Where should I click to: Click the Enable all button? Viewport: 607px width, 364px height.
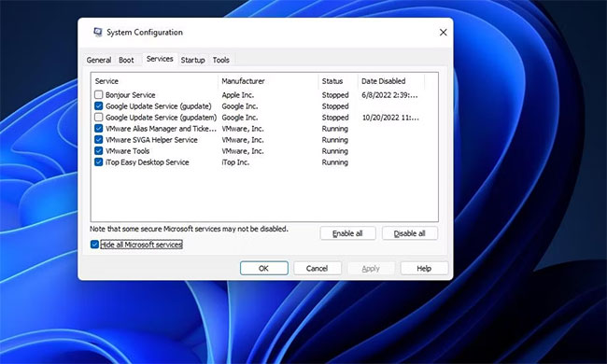pyautogui.click(x=347, y=233)
